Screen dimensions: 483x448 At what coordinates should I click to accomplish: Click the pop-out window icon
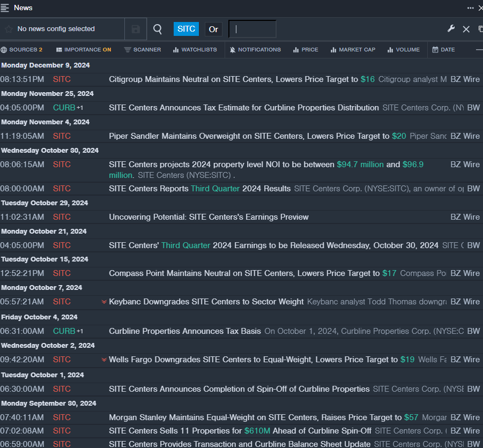click(x=480, y=29)
